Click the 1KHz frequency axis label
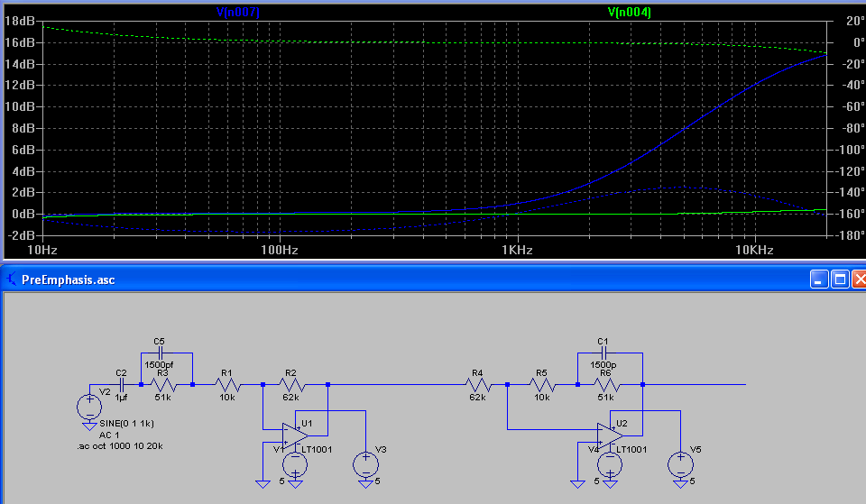The image size is (866, 504). (x=517, y=250)
